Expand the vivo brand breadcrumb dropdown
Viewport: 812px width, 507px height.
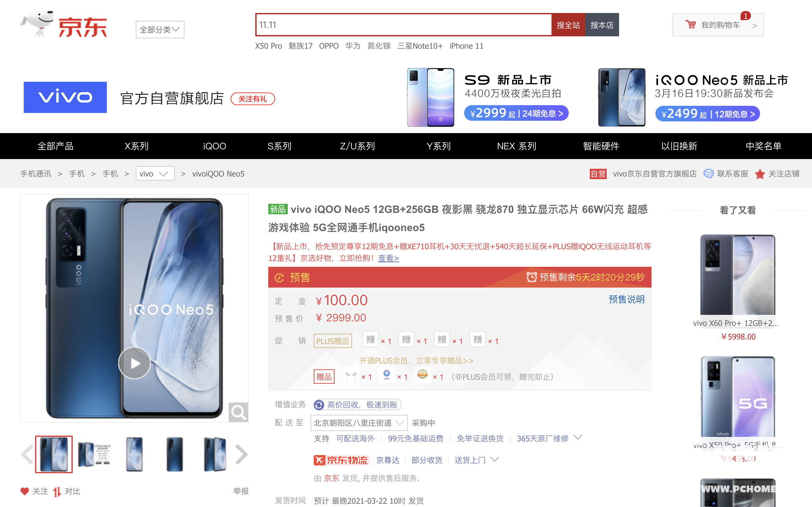(155, 174)
